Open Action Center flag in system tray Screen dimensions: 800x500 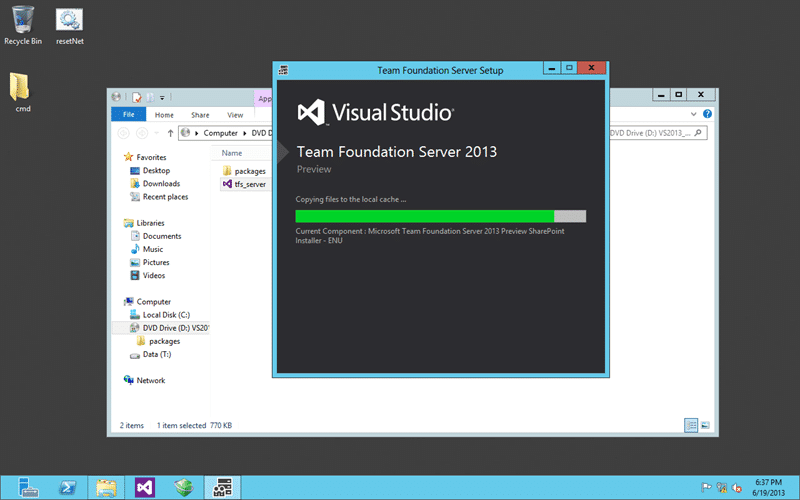tap(706, 488)
